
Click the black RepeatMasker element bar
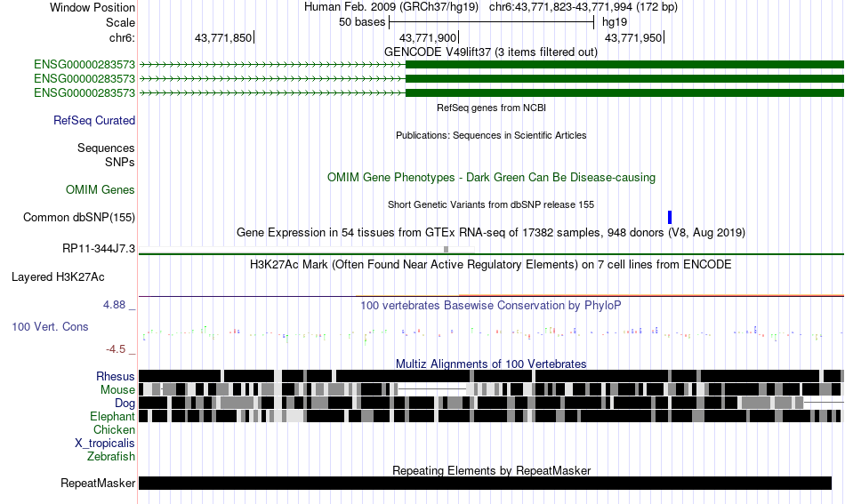pos(485,483)
